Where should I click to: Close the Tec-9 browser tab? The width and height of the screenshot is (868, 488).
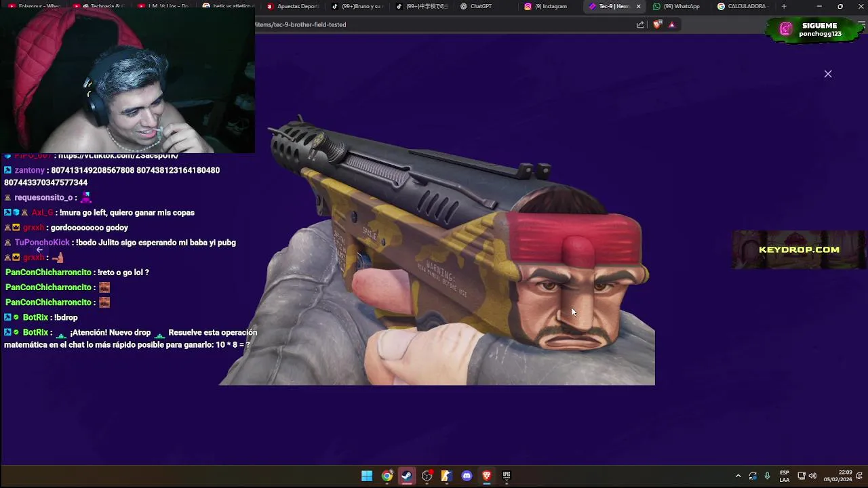638,6
